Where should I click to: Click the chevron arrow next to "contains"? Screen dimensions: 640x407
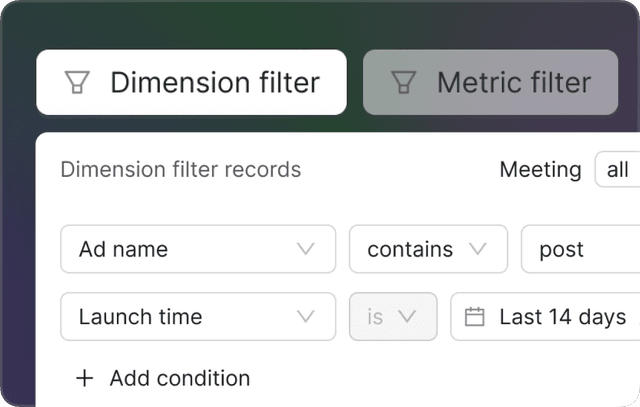point(478,249)
